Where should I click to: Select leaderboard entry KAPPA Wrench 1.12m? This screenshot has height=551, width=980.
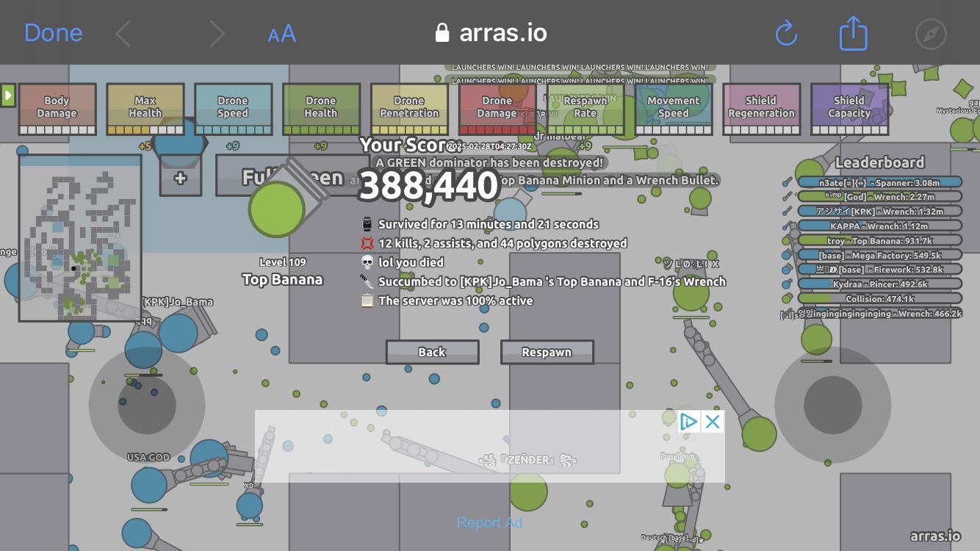click(x=879, y=226)
